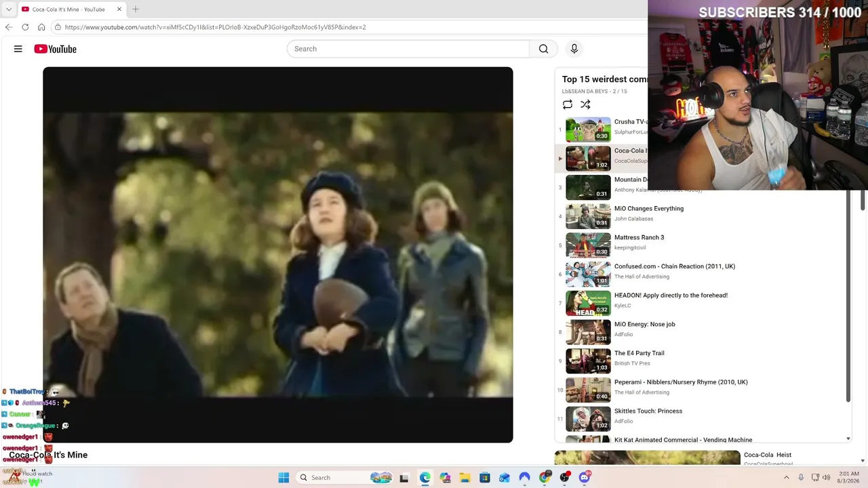Open the tab search dropdown arrow
Image resolution: width=868 pixels, height=488 pixels.
tap(9, 9)
